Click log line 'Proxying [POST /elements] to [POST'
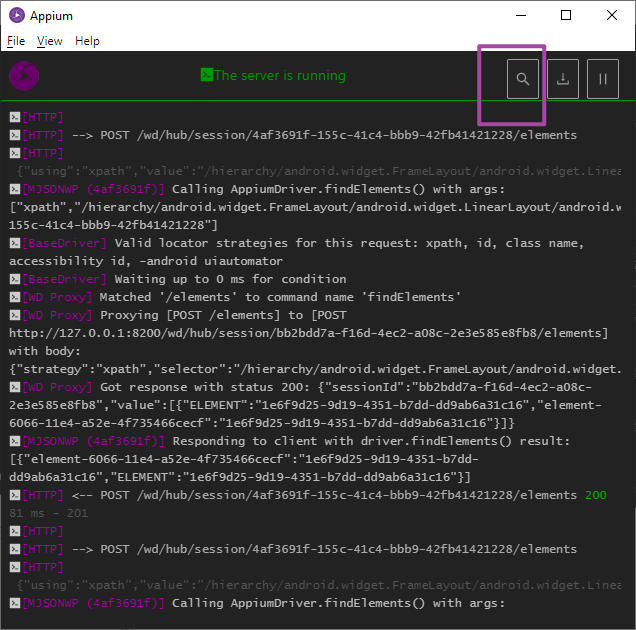 [x=223, y=315]
